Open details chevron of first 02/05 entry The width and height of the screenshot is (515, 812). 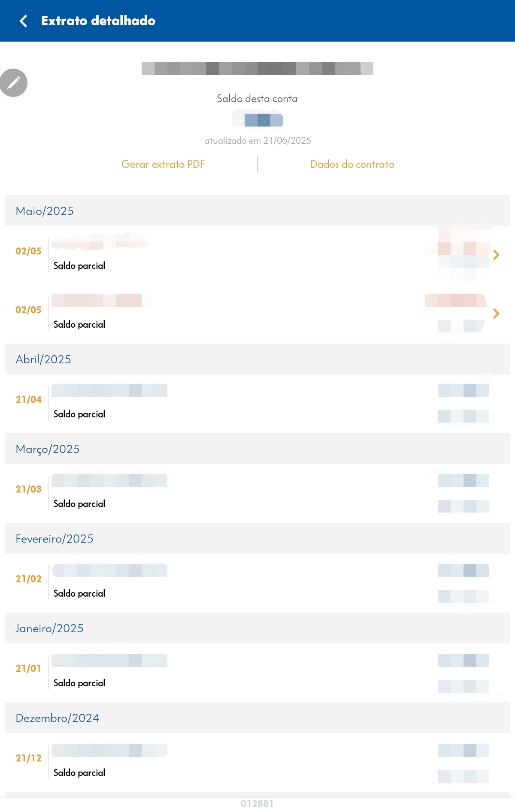[496, 255]
